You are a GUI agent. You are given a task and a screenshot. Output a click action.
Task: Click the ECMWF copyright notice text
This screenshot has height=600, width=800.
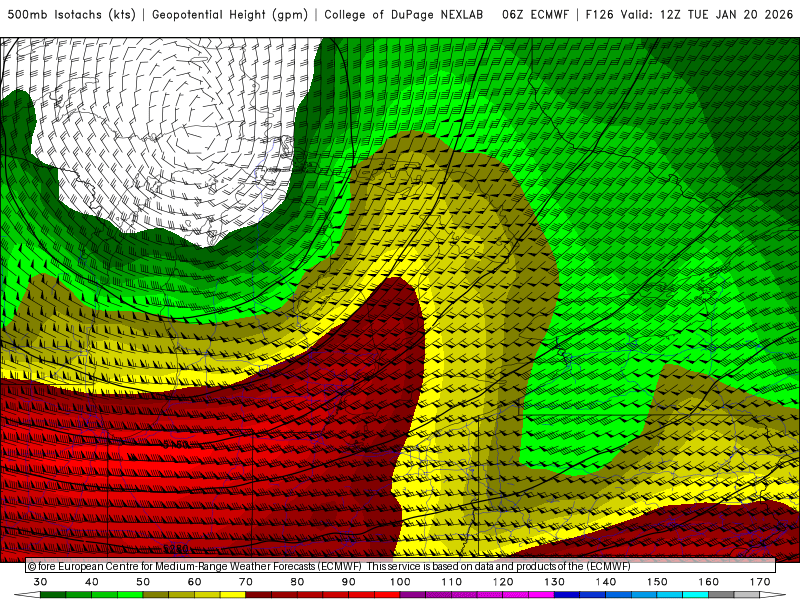click(329, 566)
